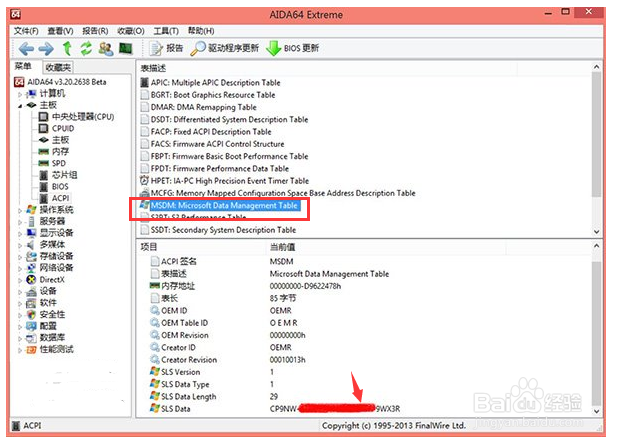The height and width of the screenshot is (444, 617).
Task: Click the 驱动程序更新 driver update button
Action: pos(225,48)
